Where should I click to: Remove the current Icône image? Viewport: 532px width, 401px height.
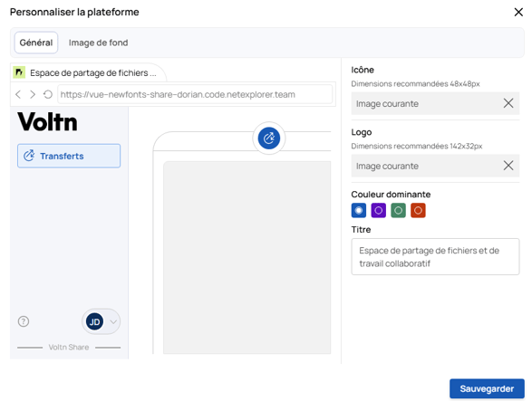pyautogui.click(x=508, y=103)
